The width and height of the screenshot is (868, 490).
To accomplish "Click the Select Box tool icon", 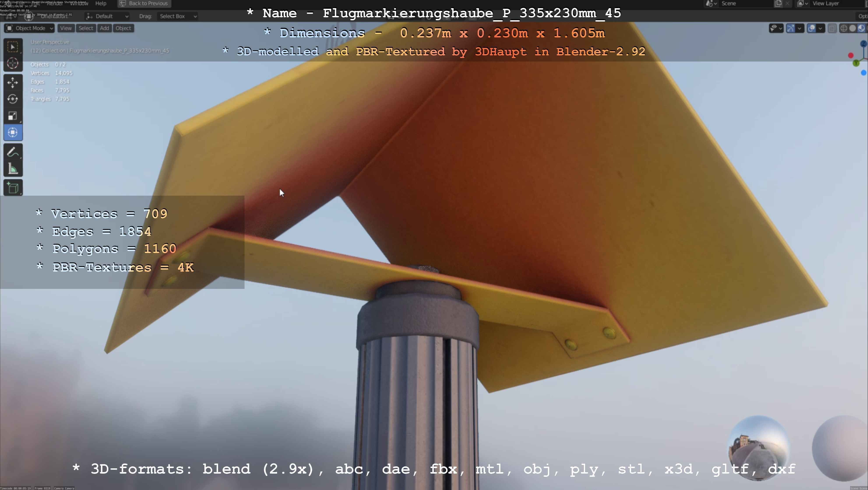I will (13, 47).
